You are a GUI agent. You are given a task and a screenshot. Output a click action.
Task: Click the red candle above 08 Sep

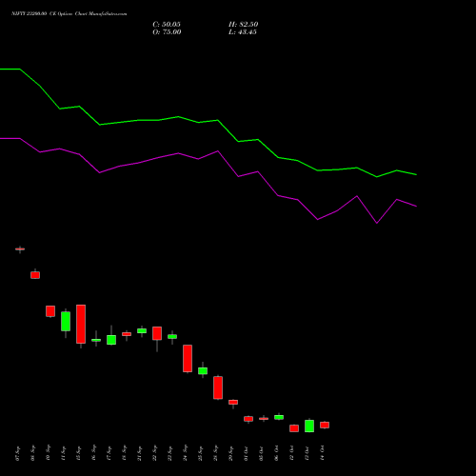click(x=35, y=275)
